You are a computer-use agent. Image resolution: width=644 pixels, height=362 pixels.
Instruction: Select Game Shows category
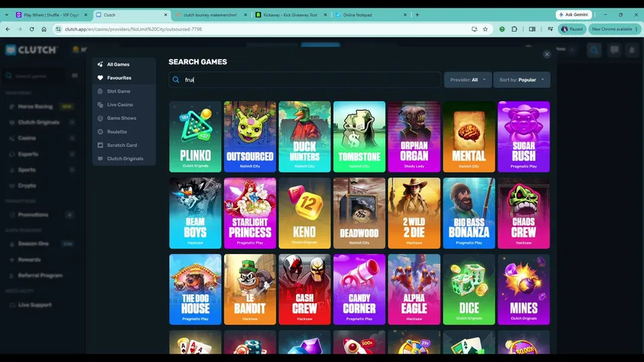tap(124, 118)
